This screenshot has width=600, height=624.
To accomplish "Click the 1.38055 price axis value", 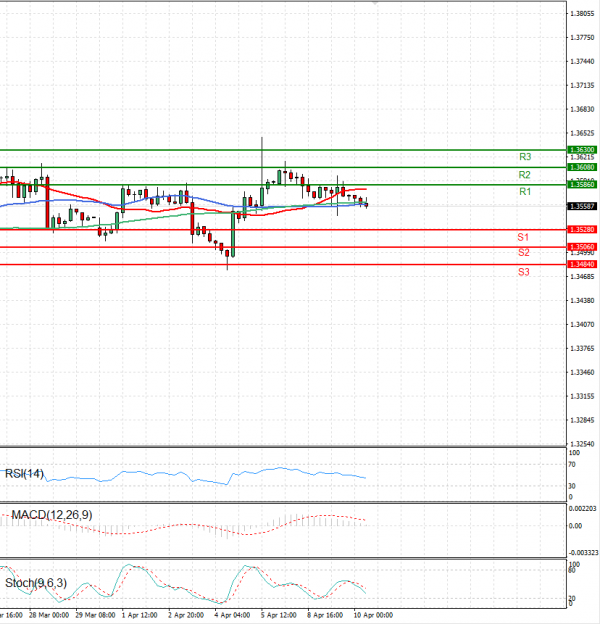I will pyautogui.click(x=582, y=14).
